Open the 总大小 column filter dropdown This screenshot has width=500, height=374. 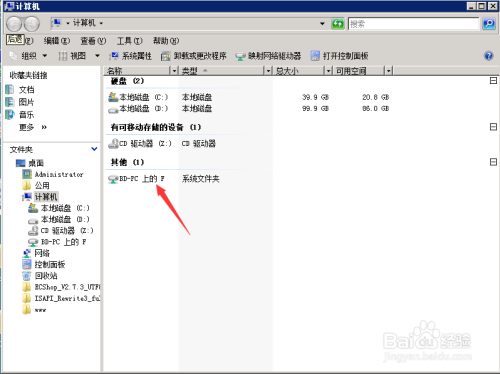[328, 71]
